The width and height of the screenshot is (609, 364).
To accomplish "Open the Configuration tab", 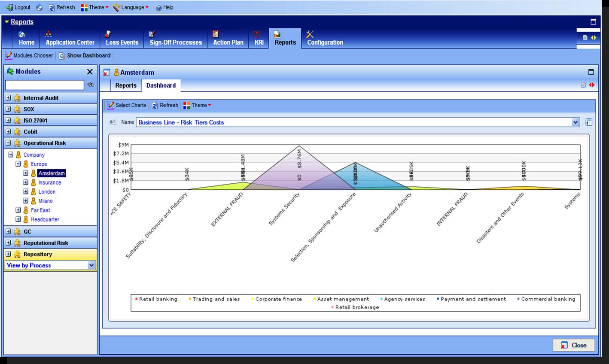I will pos(325,38).
